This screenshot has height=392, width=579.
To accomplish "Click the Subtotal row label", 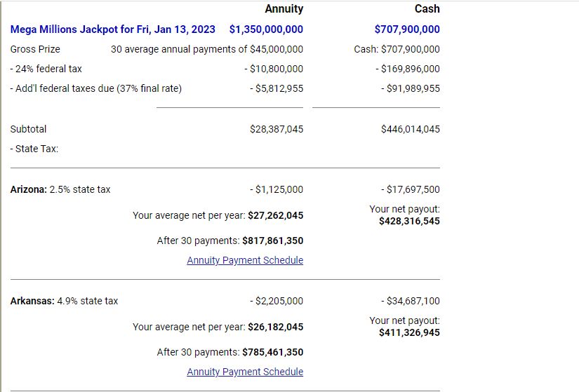I will coord(28,129).
